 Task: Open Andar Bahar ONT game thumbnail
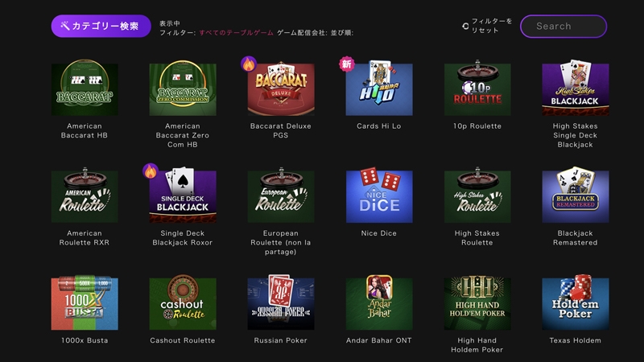pyautogui.click(x=379, y=303)
